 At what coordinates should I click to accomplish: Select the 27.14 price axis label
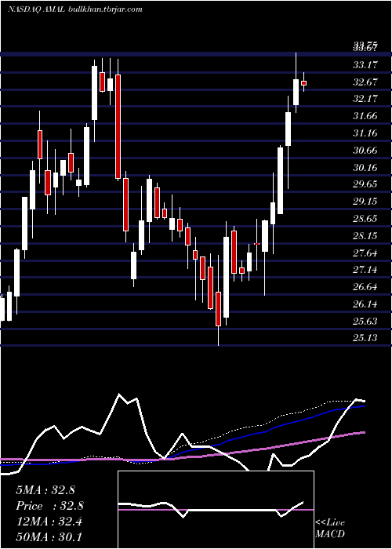click(x=365, y=270)
